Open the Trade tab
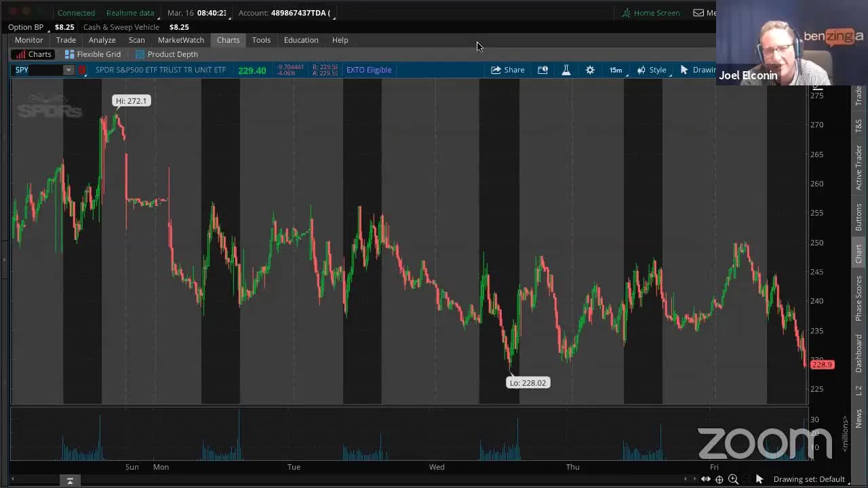 [66, 40]
